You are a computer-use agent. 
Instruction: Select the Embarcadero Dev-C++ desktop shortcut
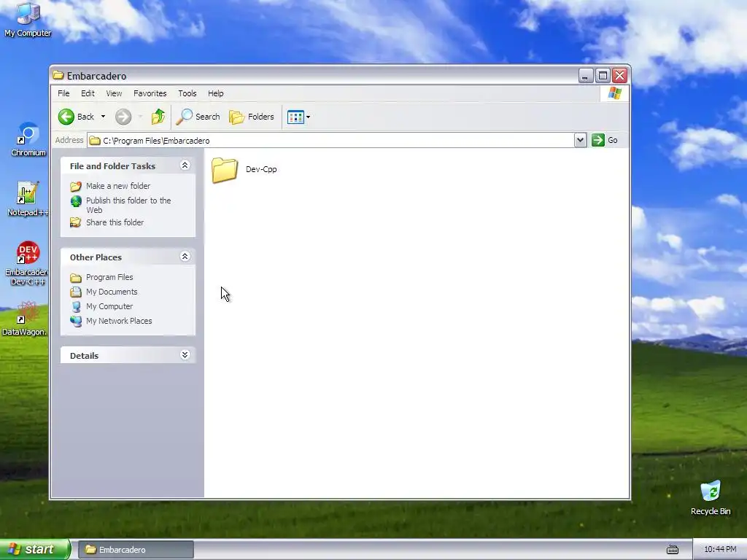click(27, 264)
